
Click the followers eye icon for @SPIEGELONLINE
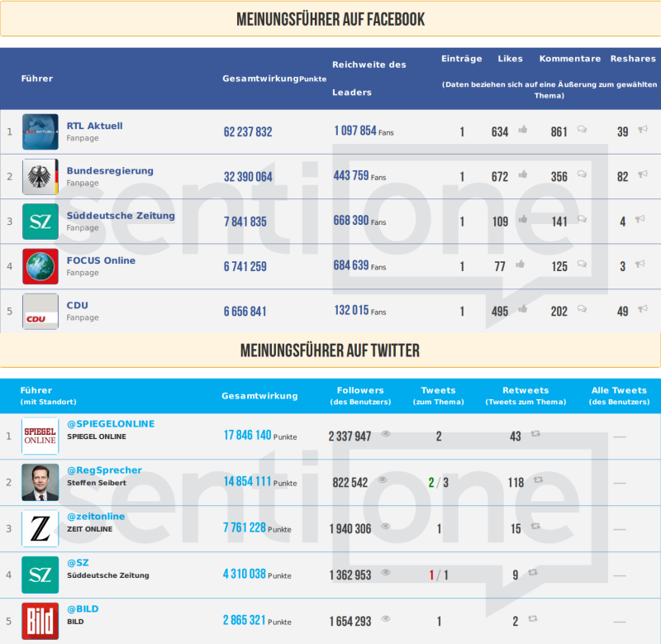[386, 434]
